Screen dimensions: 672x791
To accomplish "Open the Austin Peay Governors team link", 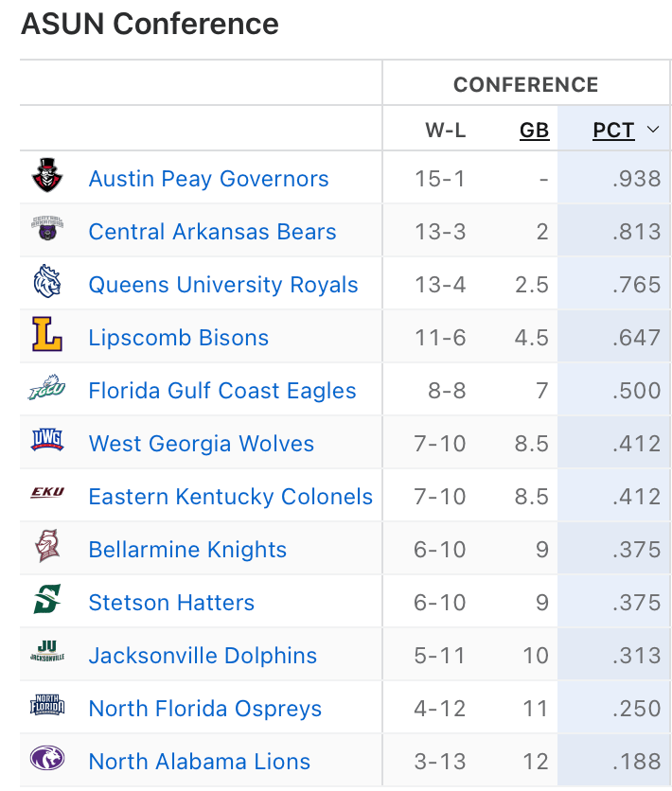I will pos(208,179).
